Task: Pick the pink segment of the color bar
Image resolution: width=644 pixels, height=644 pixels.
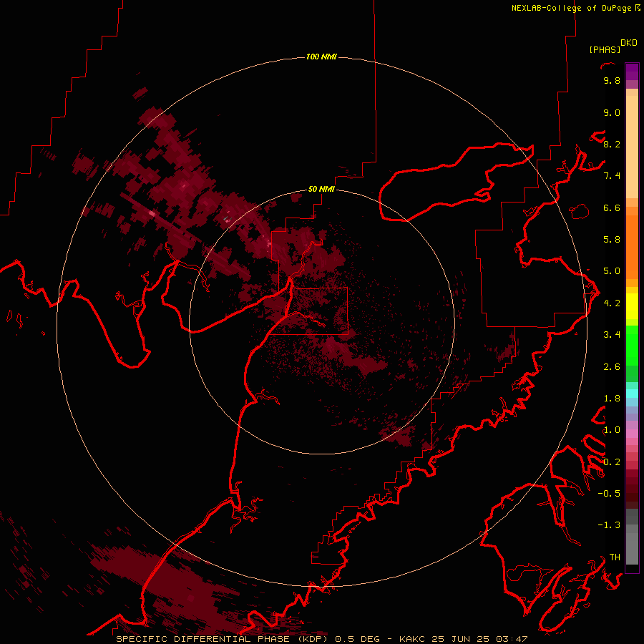Action: pos(632,434)
